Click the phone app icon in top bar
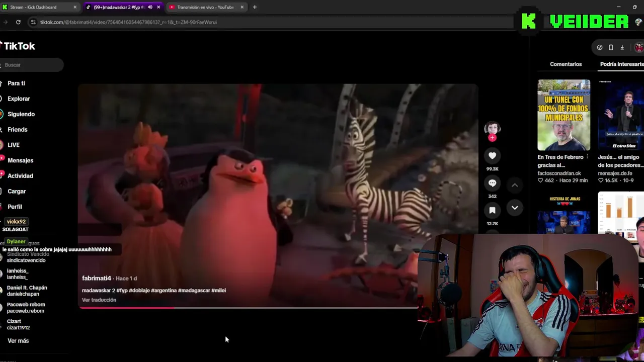This screenshot has width=644, height=362. click(611, 47)
